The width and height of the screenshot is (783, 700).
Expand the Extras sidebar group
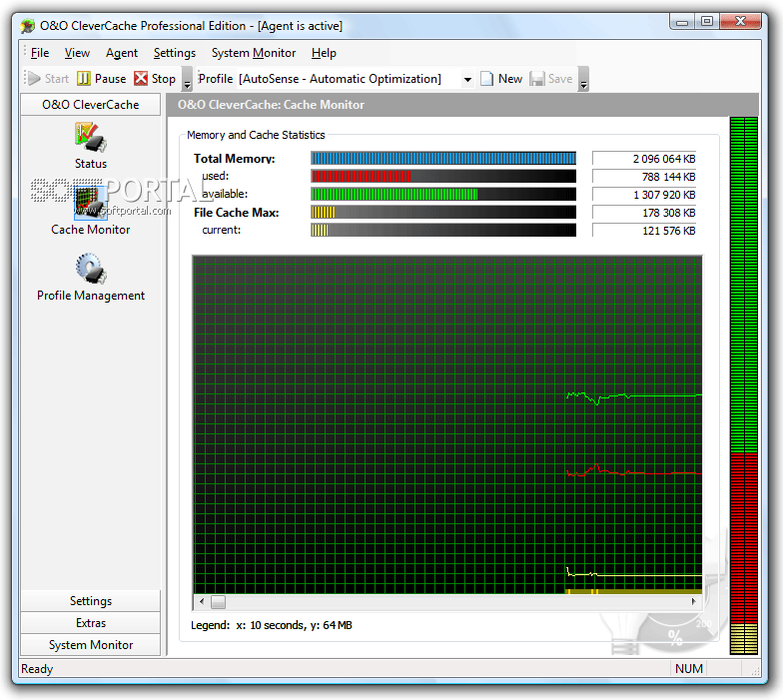click(90, 623)
